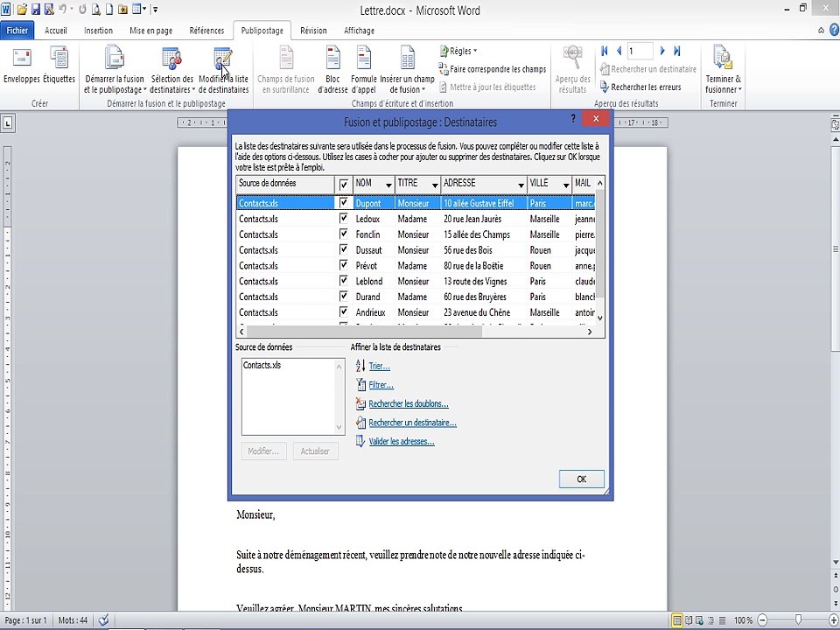Go to last record arrow
840x630 pixels.
(677, 51)
